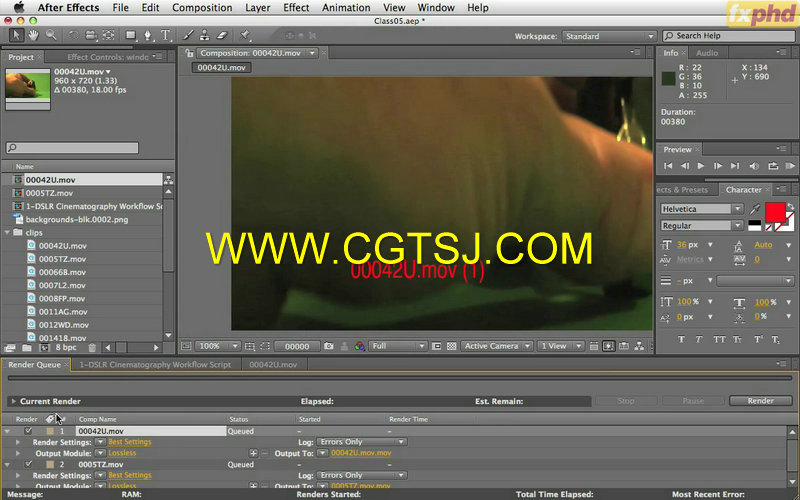Click the snapshot camera icon in viewer
The width and height of the screenshot is (800, 500).
pyautogui.click(x=329, y=346)
